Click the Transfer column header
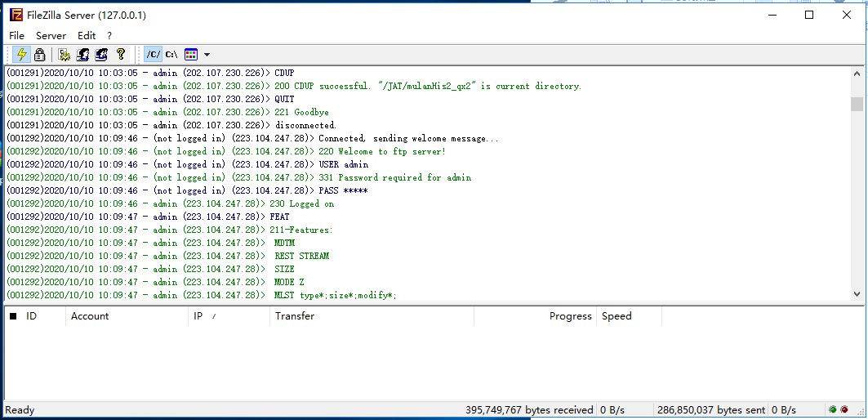The height and width of the screenshot is (420, 868). pyautogui.click(x=372, y=316)
